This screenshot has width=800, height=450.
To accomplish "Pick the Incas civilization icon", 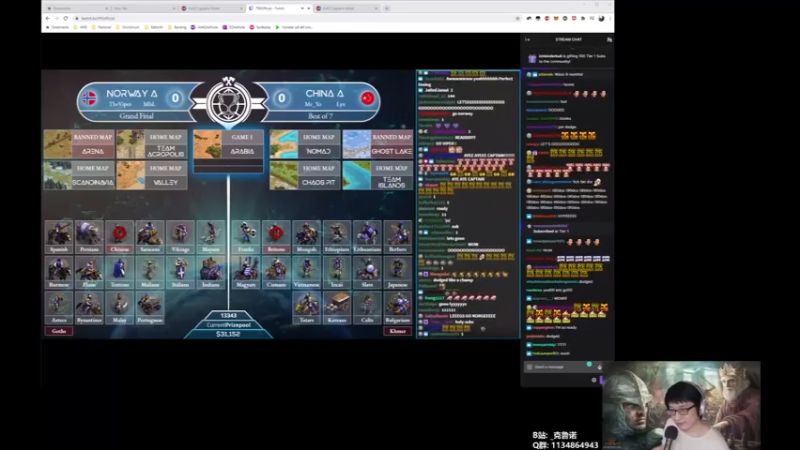I will point(337,272).
